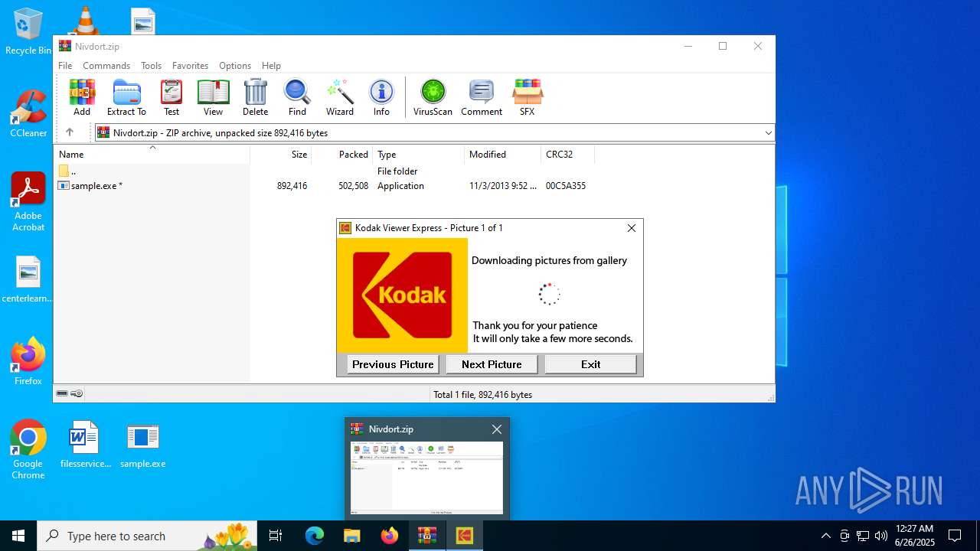Click the Kodak logo image
Viewport: 980px width, 551px height.
click(x=402, y=295)
